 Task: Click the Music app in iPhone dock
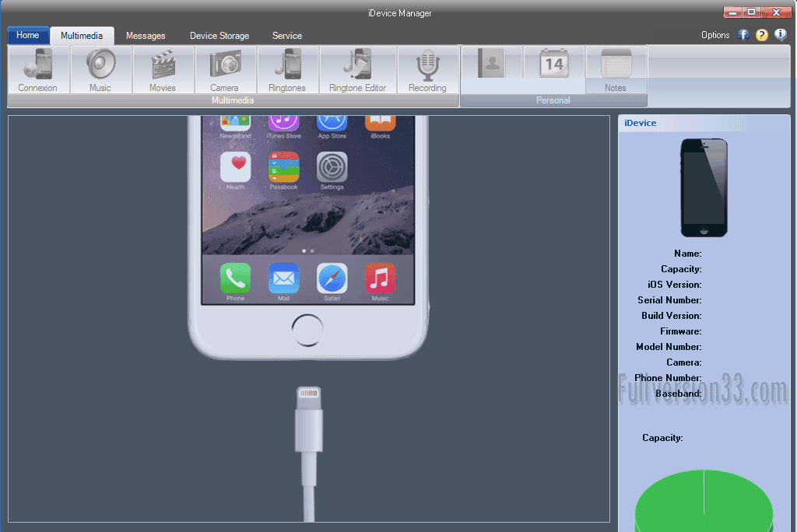(x=380, y=278)
